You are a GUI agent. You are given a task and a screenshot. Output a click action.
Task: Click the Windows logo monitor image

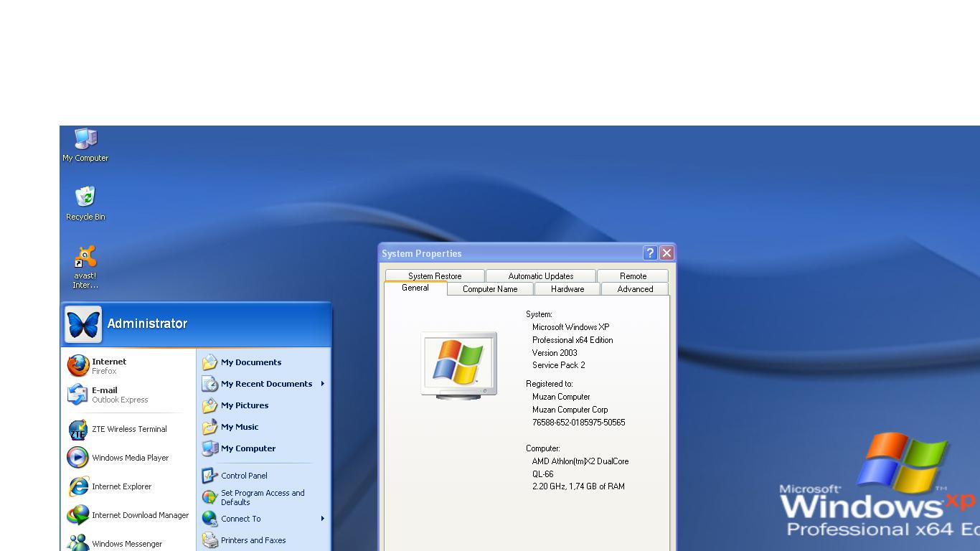[458, 365]
